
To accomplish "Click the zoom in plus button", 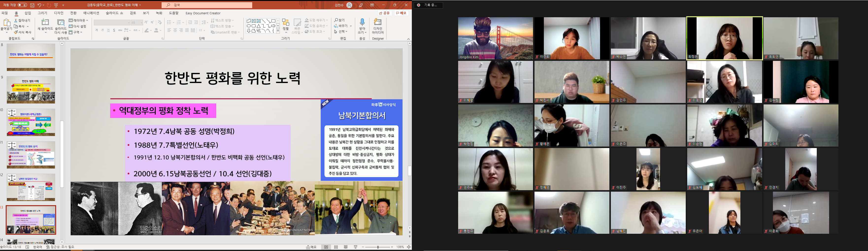I will (x=392, y=247).
